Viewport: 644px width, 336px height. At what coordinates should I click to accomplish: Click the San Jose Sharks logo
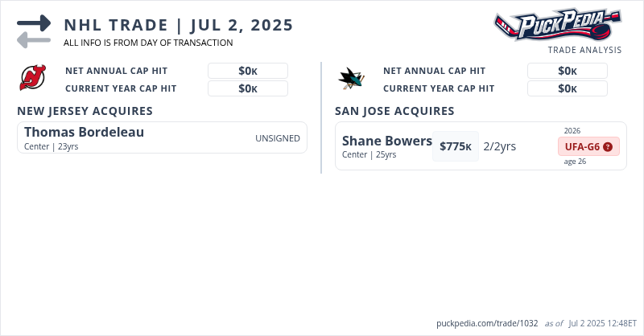(351, 78)
